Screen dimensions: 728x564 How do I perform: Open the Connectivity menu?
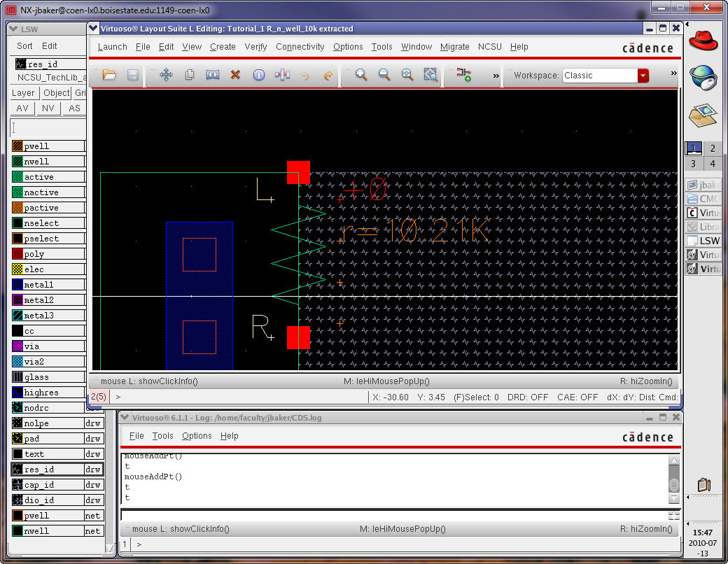(x=300, y=47)
